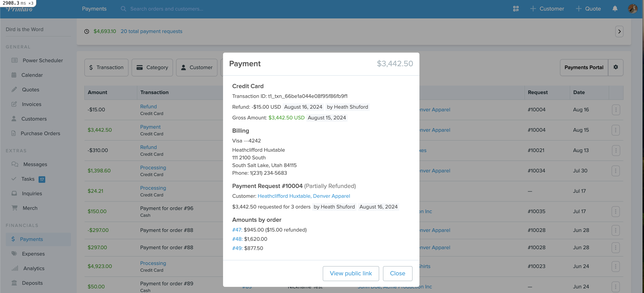The height and width of the screenshot is (293, 644).
Task: Open the Transaction filter dropdown
Action: tap(106, 68)
